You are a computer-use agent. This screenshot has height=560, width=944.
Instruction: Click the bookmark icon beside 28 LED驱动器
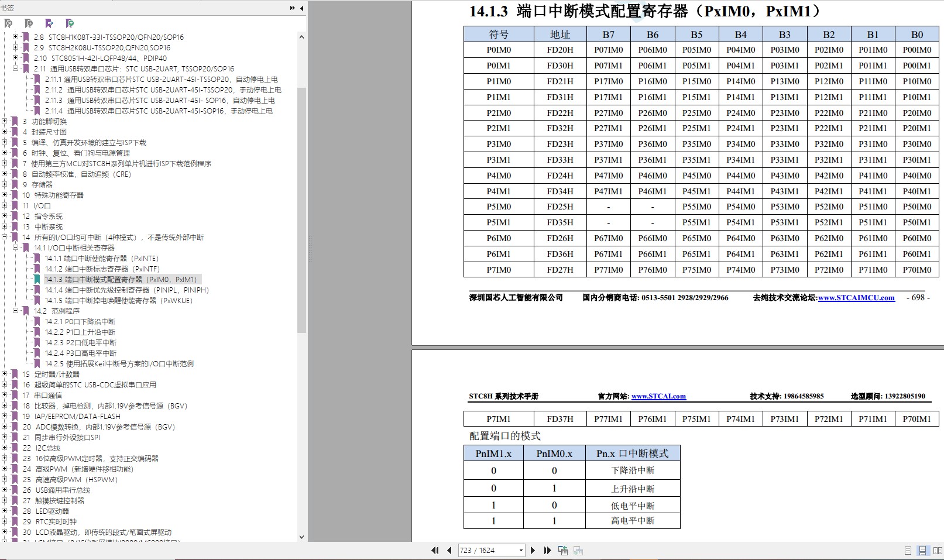point(15,511)
